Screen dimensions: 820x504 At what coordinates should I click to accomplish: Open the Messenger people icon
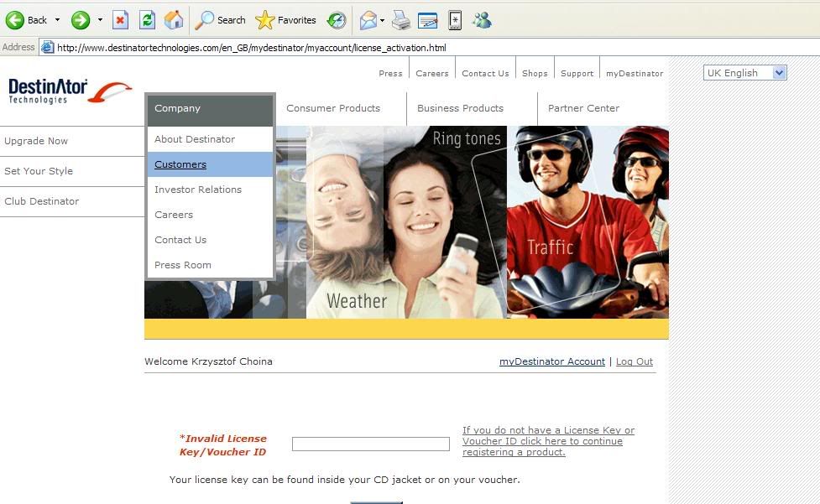coord(482,20)
